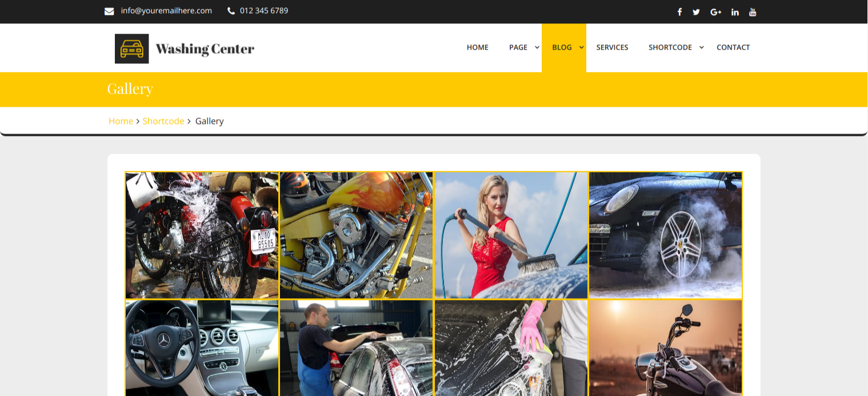
Task: Expand the SHORTCODE submenu chevron
Action: [702, 47]
